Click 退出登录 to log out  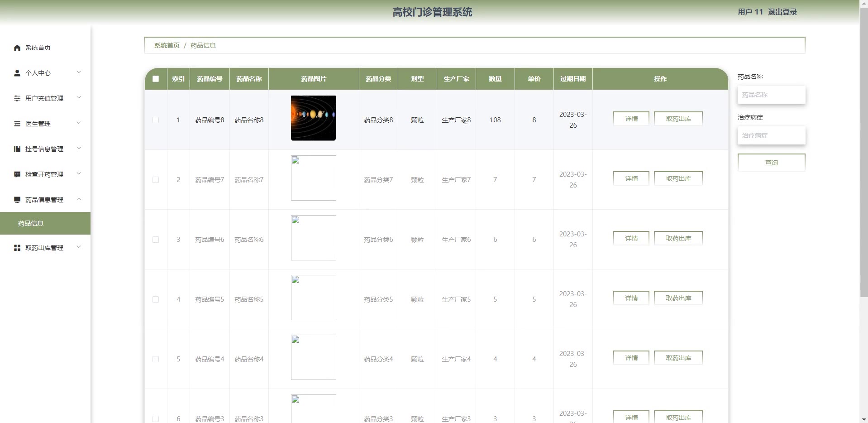[x=782, y=12]
